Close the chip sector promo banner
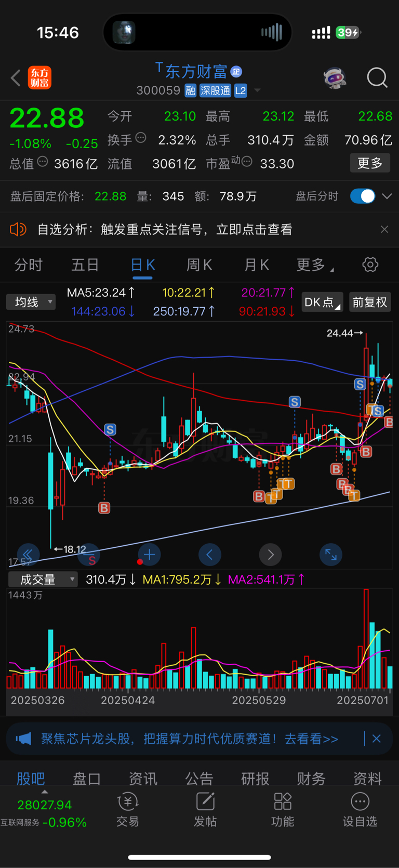The width and height of the screenshot is (399, 868). pyautogui.click(x=377, y=739)
